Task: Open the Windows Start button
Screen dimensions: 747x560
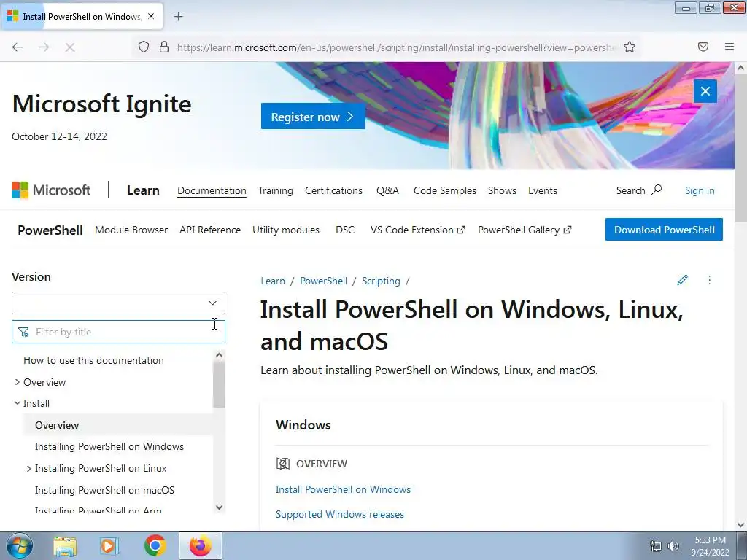Action: coord(20,545)
